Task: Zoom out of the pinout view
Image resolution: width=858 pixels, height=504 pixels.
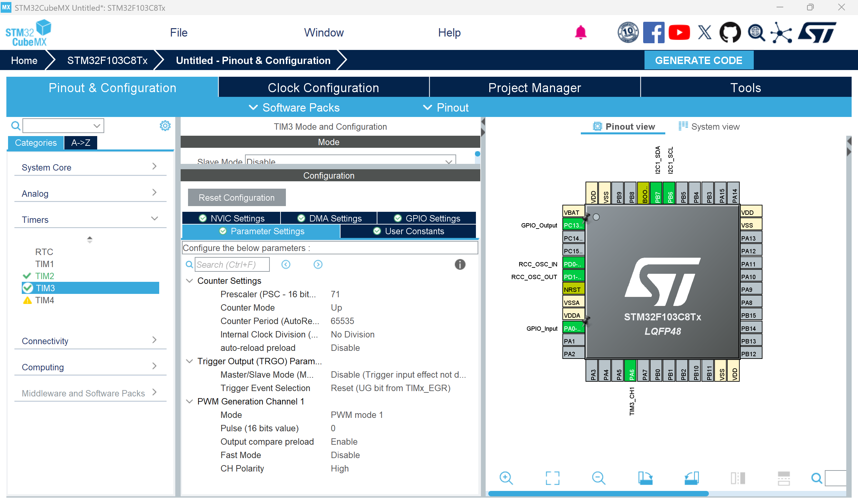Action: pos(599,478)
